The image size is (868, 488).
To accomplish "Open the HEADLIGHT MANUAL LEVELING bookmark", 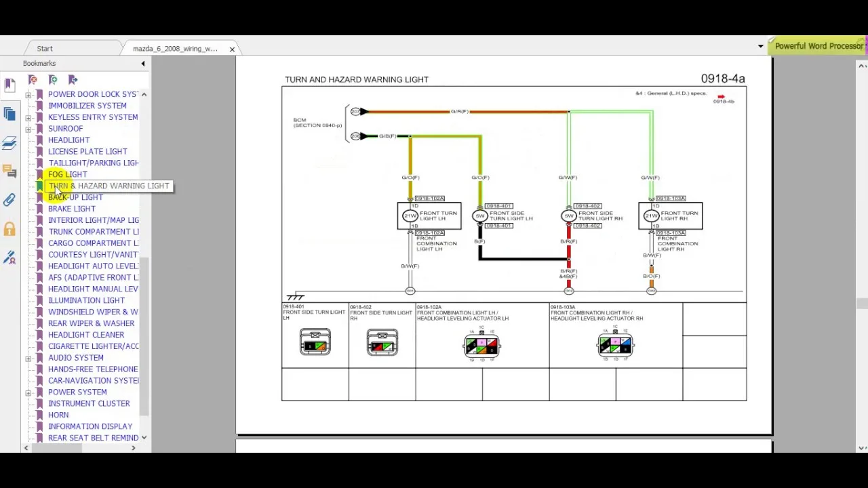I will [x=93, y=289].
